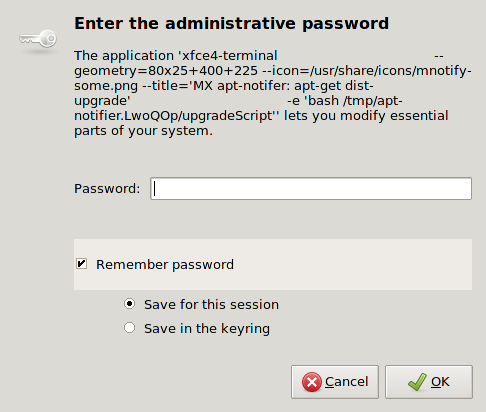Click the 'Save in the keyring' label
The image size is (486, 412).
click(x=207, y=329)
